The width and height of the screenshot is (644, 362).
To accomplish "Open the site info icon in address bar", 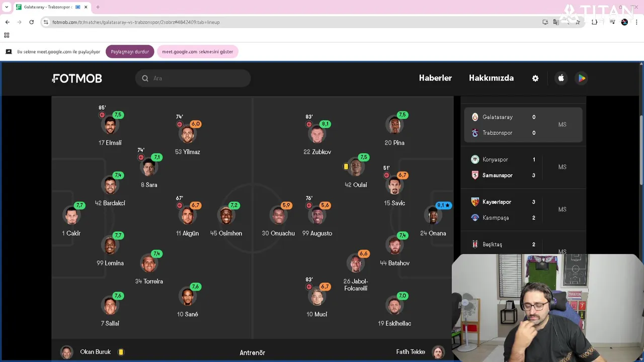I will 46,22.
